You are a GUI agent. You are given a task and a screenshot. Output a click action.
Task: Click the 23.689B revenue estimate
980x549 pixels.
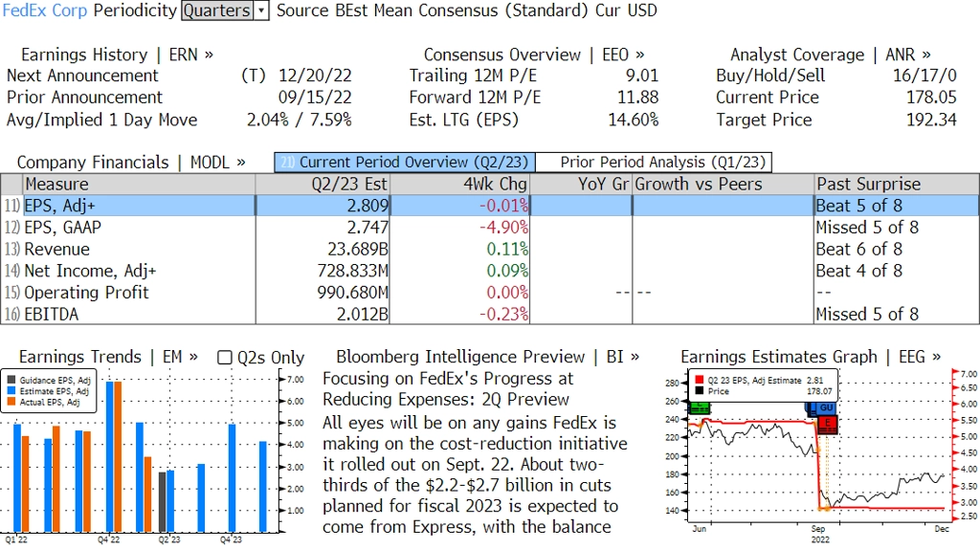(x=358, y=250)
